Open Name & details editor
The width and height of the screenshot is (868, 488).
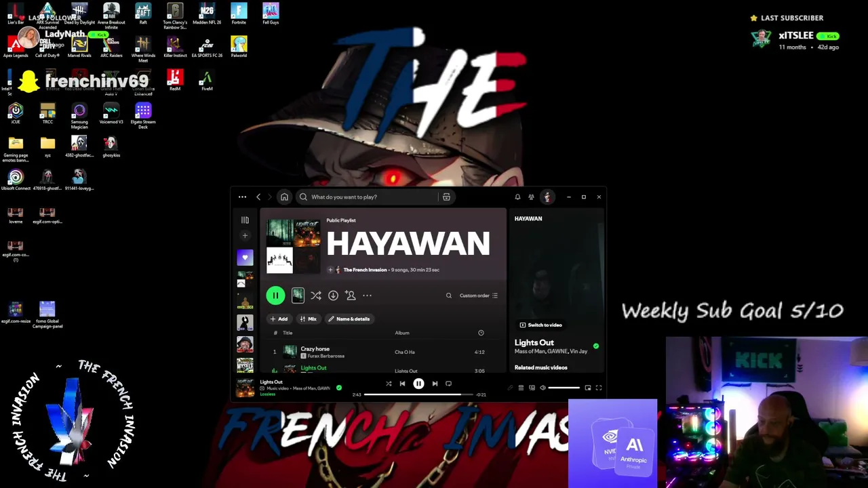point(349,319)
